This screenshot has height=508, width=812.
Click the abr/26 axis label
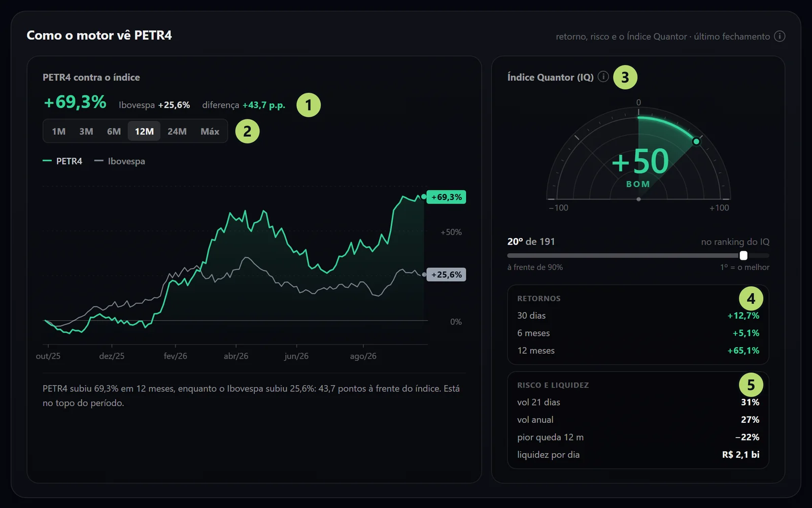point(236,356)
